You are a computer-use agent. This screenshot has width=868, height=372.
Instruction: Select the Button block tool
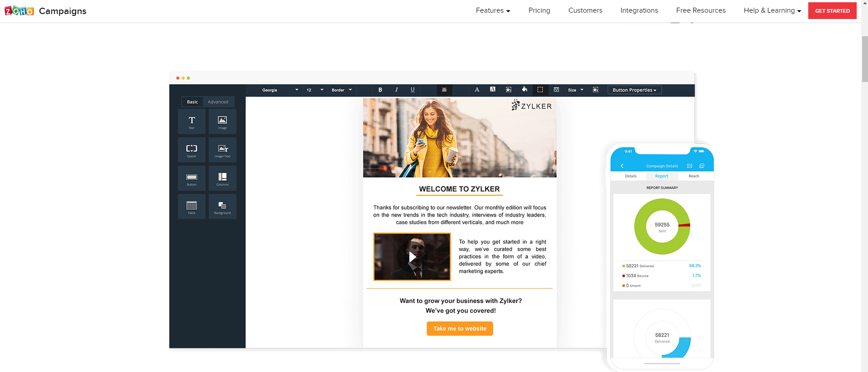pos(191,178)
